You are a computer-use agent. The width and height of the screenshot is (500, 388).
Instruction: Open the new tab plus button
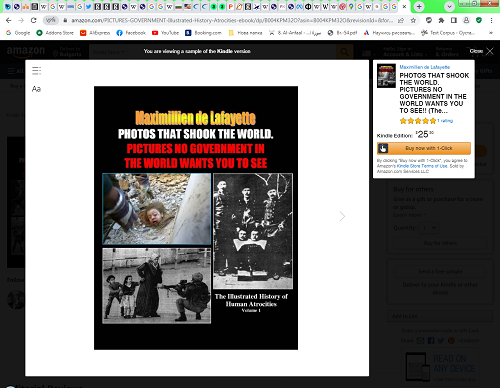click(x=419, y=6)
